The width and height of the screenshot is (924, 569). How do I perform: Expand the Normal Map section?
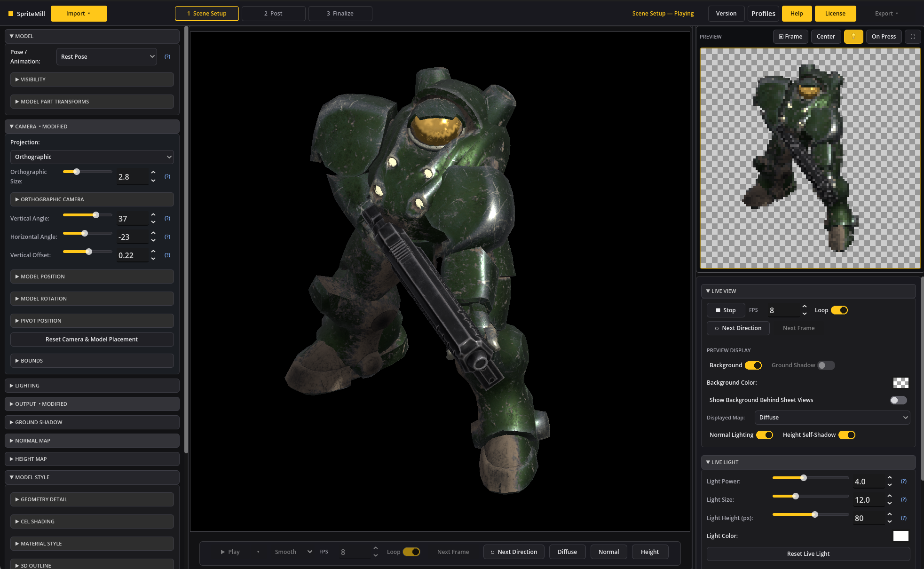click(92, 441)
